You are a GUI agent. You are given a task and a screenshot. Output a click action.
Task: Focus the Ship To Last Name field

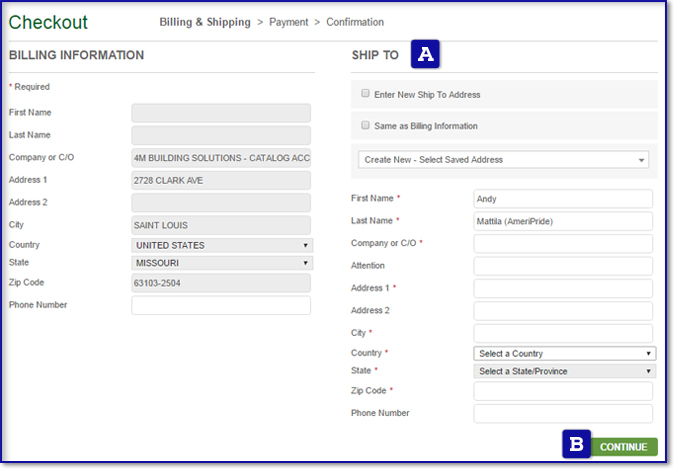pyautogui.click(x=563, y=221)
